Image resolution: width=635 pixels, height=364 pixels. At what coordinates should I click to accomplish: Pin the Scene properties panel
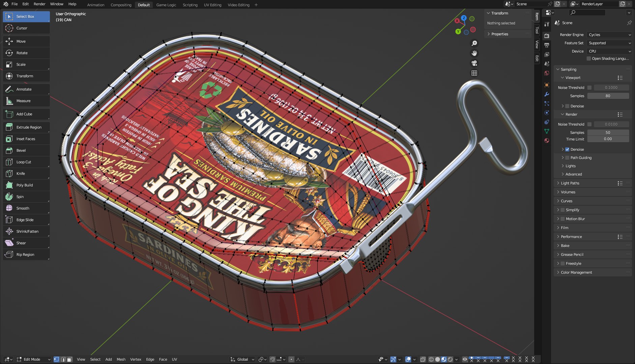pos(629,23)
